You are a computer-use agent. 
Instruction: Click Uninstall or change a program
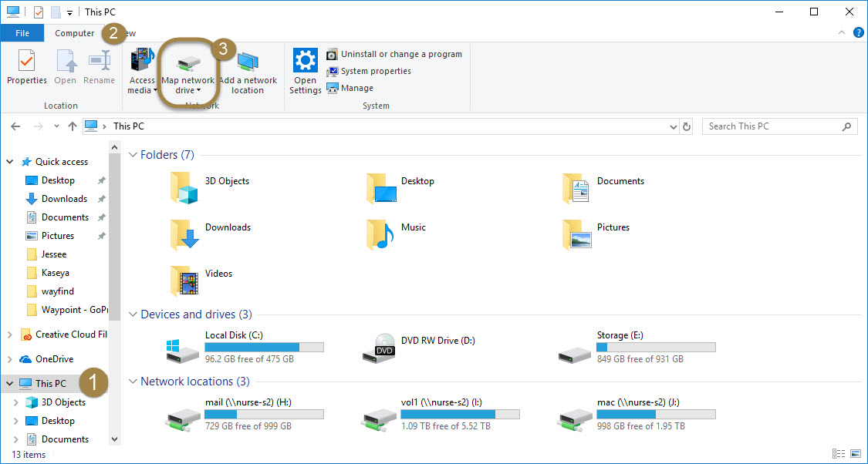tap(400, 54)
